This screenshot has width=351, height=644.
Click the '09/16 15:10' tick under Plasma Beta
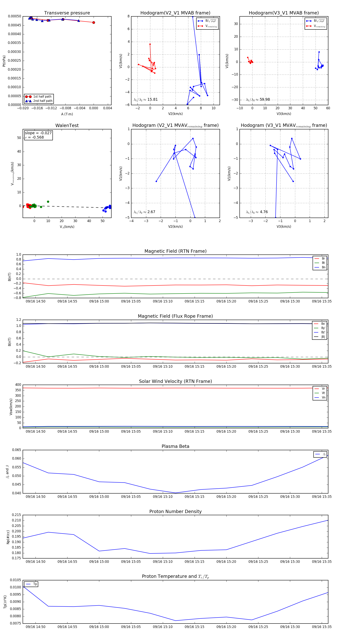[x=163, y=497]
